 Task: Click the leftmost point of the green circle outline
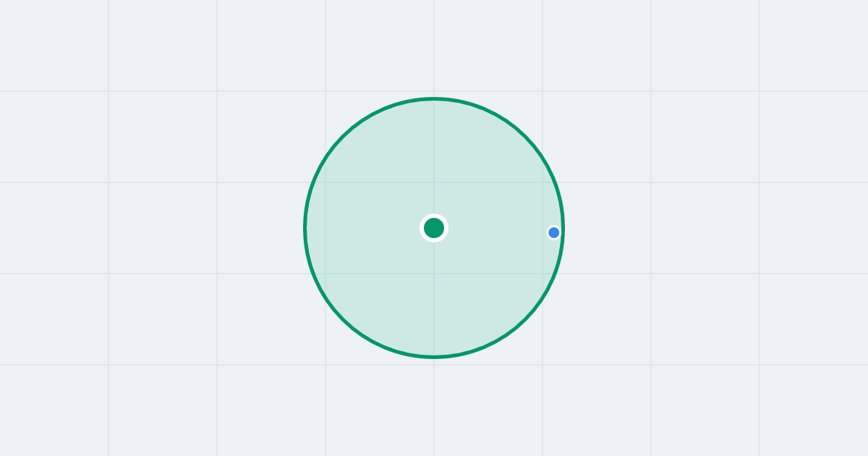tap(305, 228)
